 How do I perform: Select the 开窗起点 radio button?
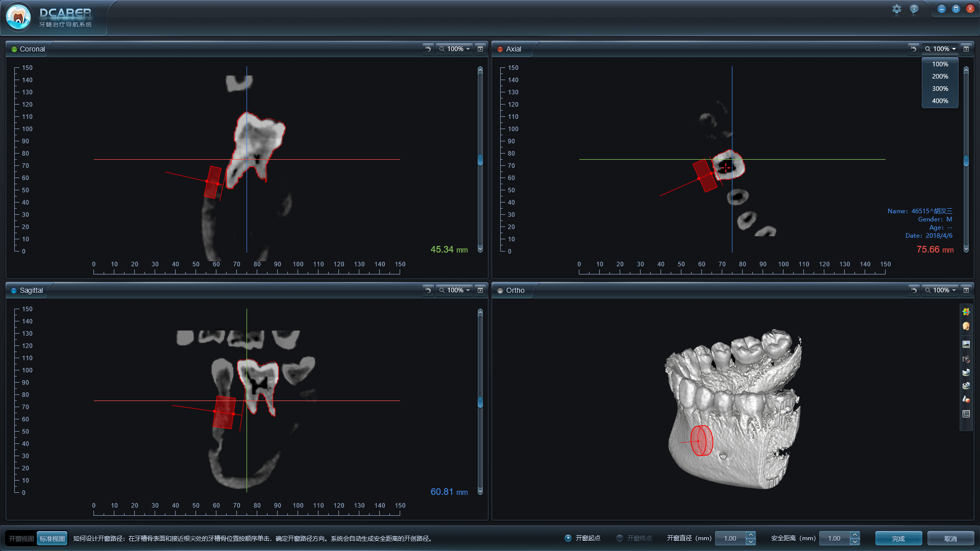tap(568, 538)
